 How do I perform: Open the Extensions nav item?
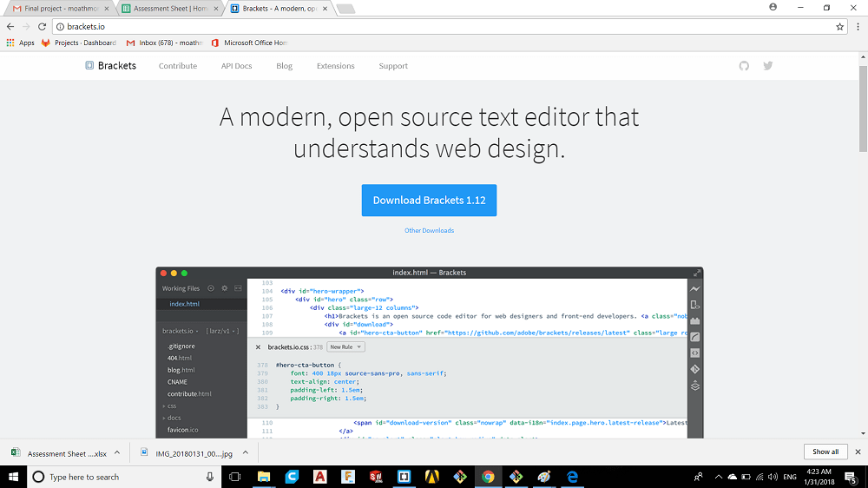(335, 66)
